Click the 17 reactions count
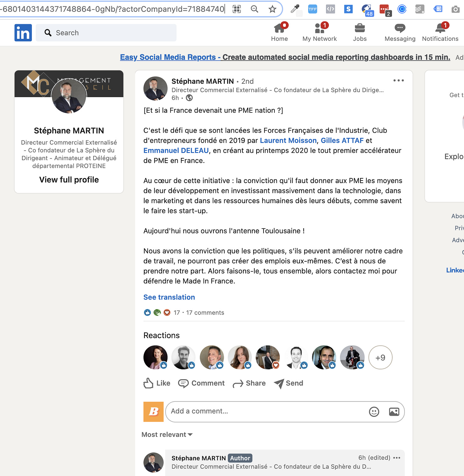The width and height of the screenshot is (464, 476). 177,313
